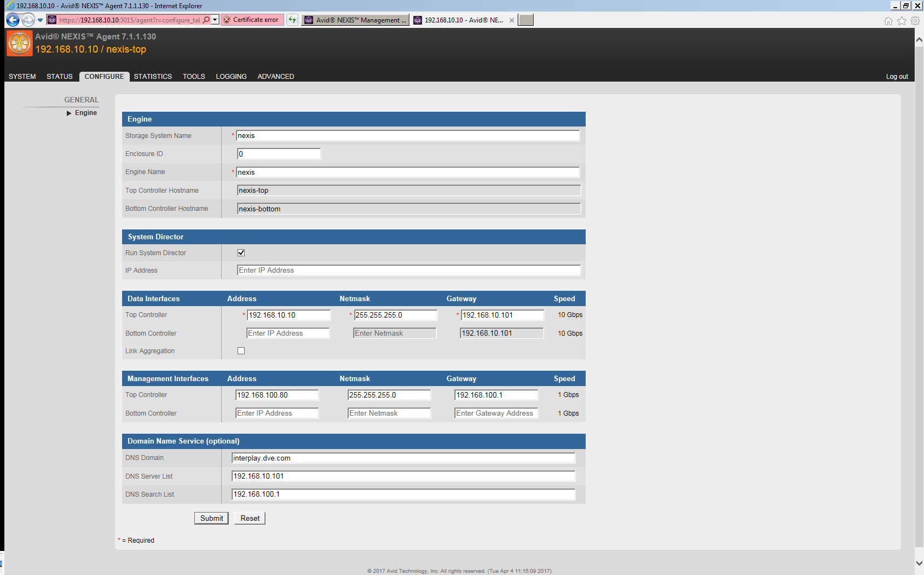This screenshot has width=924, height=575.
Task: Click the Top Controller Hostname field
Action: [409, 191]
